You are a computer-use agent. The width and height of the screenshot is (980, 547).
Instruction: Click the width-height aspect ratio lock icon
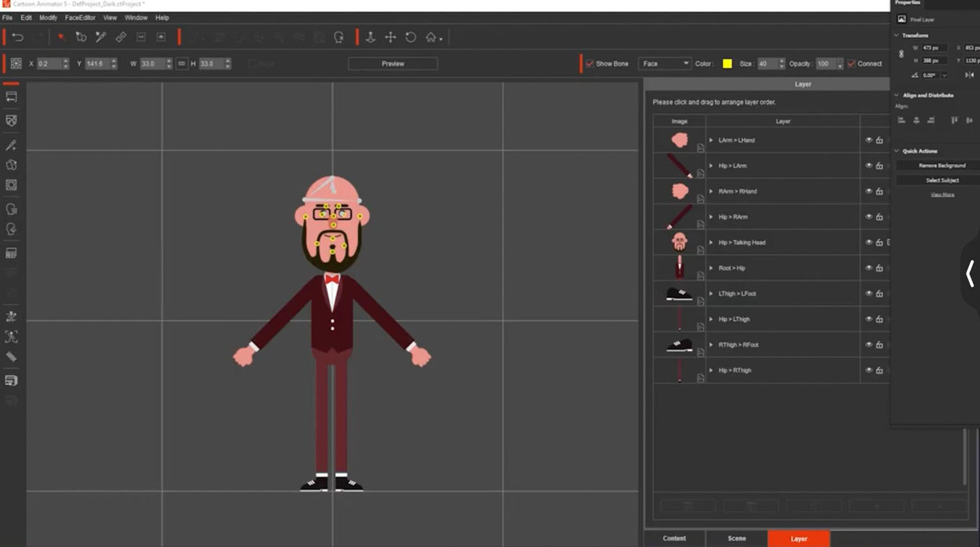(182, 63)
